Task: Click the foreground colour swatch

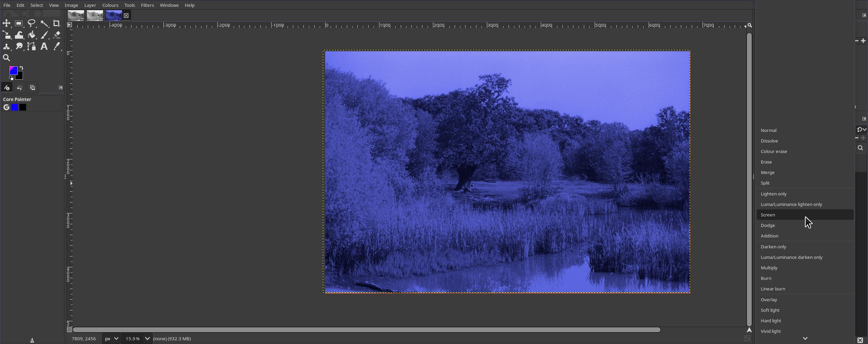Action: coord(13,70)
